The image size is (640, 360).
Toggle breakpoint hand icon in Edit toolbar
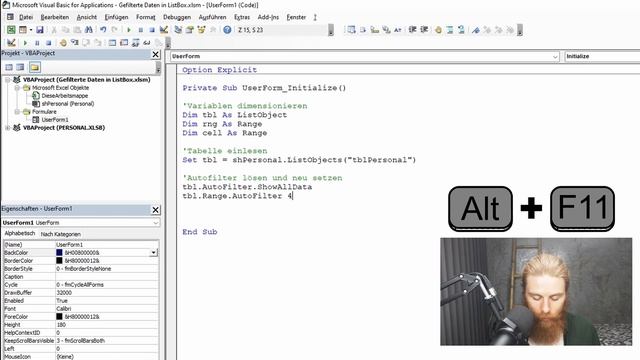[x=438, y=30]
